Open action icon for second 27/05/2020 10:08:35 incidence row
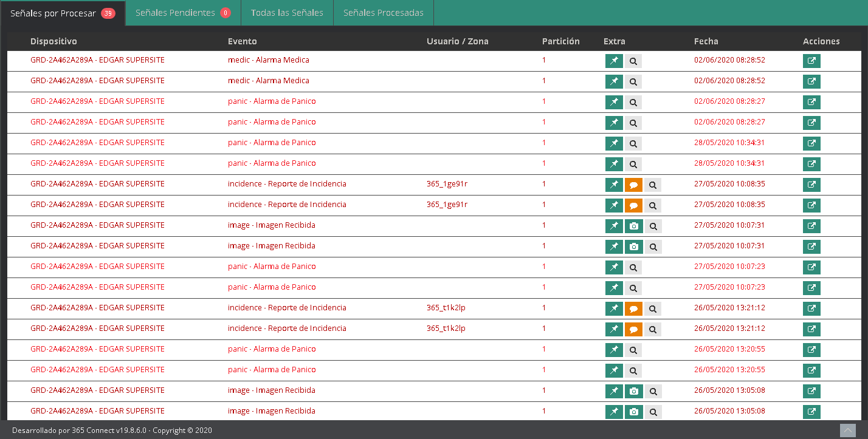The height and width of the screenshot is (439, 868). click(811, 205)
